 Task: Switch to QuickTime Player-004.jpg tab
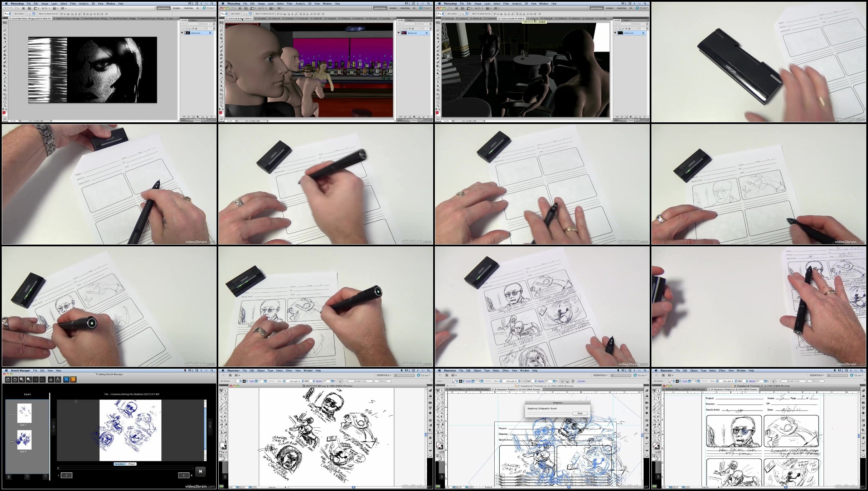(x=67, y=18)
